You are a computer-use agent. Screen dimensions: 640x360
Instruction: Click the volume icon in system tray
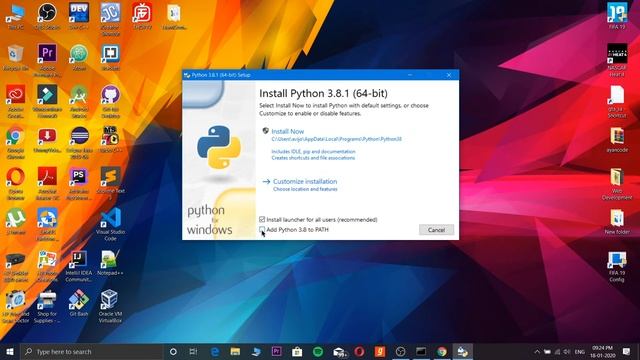pos(567,351)
